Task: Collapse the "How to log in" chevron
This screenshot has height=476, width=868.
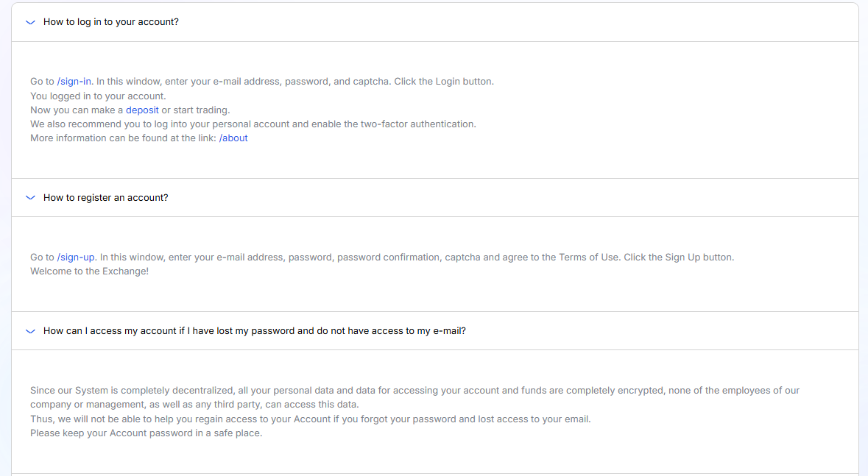Action: 30,22
